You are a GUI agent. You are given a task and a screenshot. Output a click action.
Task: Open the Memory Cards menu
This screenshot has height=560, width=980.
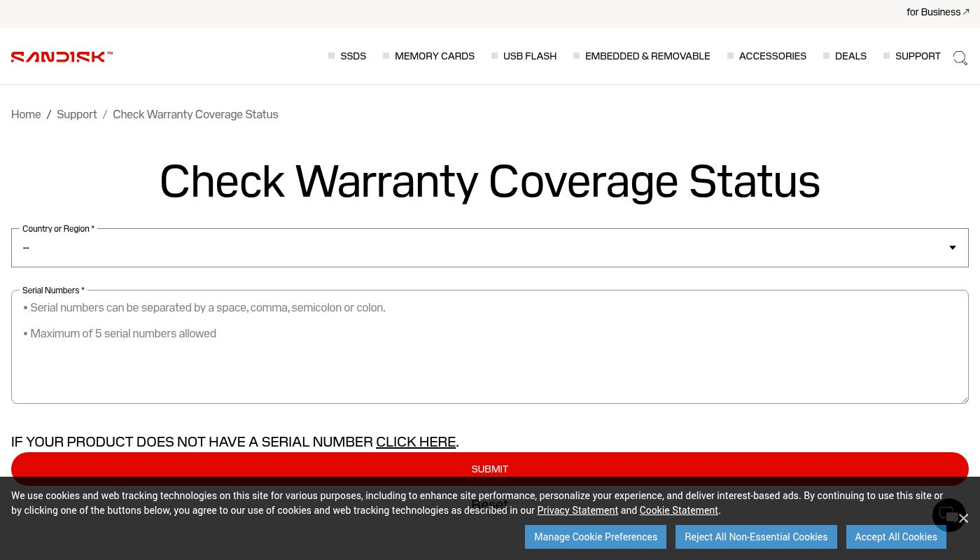click(x=434, y=56)
